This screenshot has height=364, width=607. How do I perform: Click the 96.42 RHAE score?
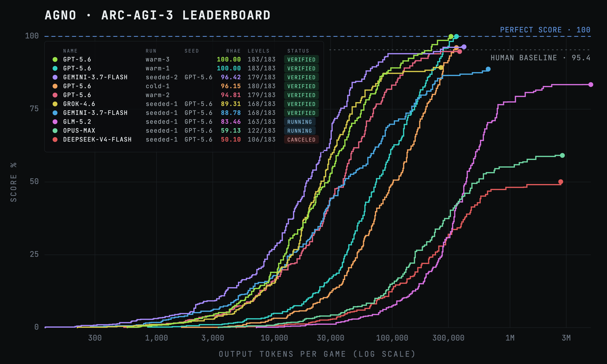[231, 77]
